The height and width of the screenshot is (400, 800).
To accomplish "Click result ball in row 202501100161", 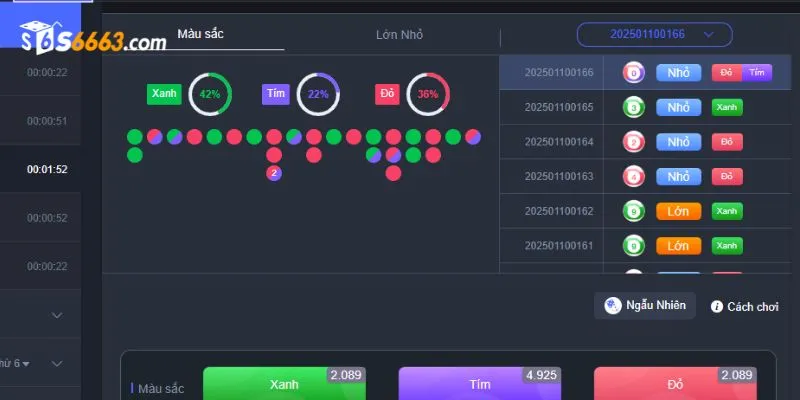I will click(634, 245).
